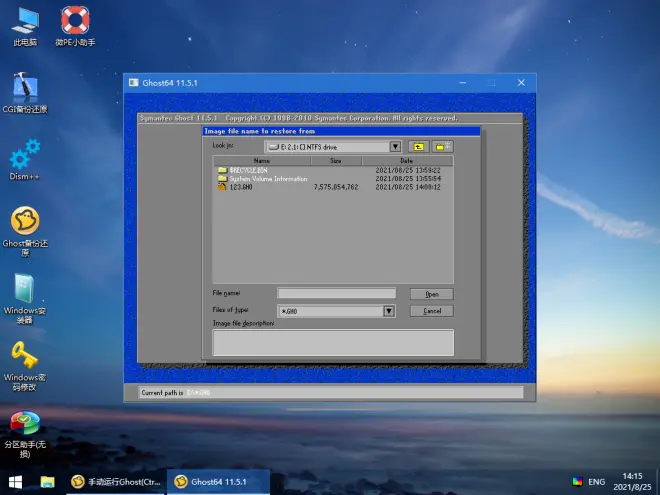Sort files by the Date column header

point(407,160)
